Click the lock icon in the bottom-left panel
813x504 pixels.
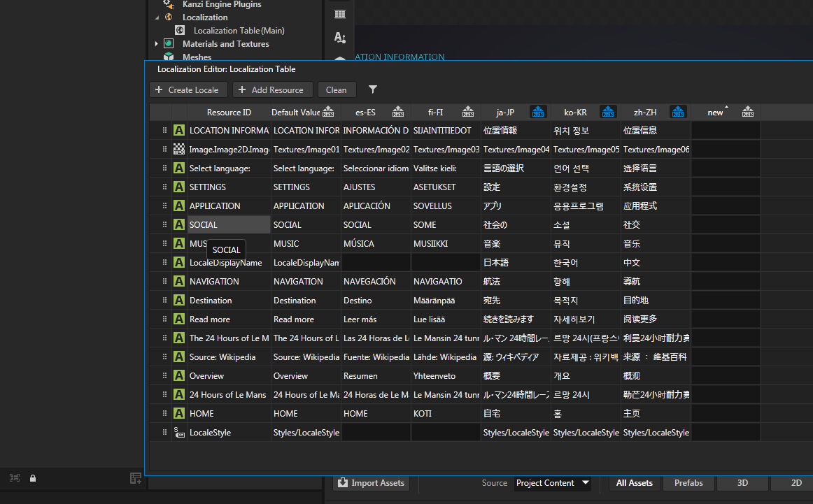point(33,478)
